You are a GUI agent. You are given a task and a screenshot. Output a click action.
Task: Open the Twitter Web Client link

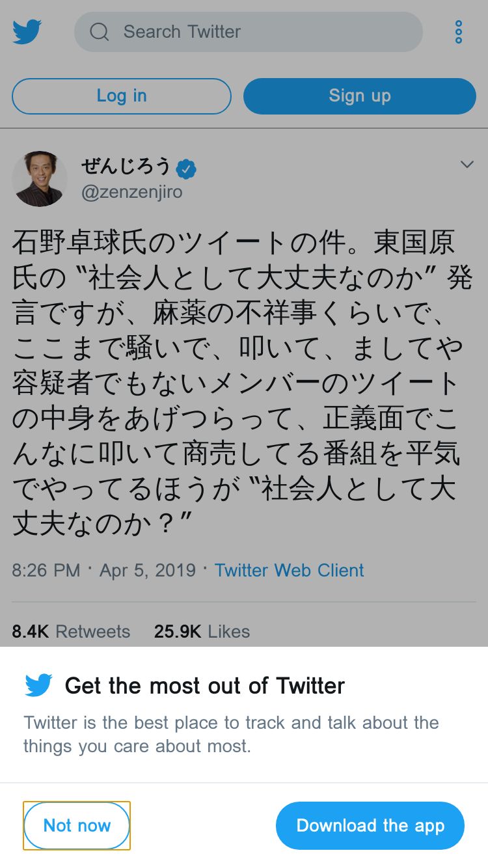coord(289,571)
